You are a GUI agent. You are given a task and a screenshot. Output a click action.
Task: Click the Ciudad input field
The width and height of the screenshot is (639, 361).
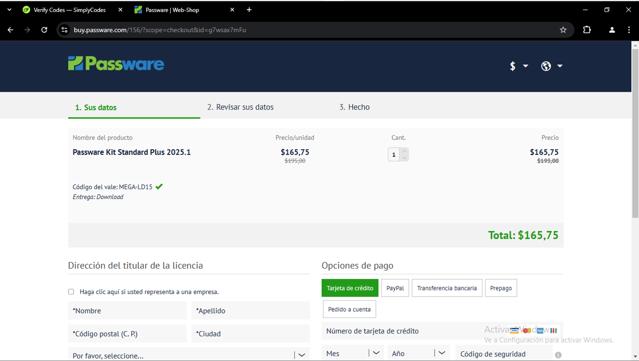point(251,334)
